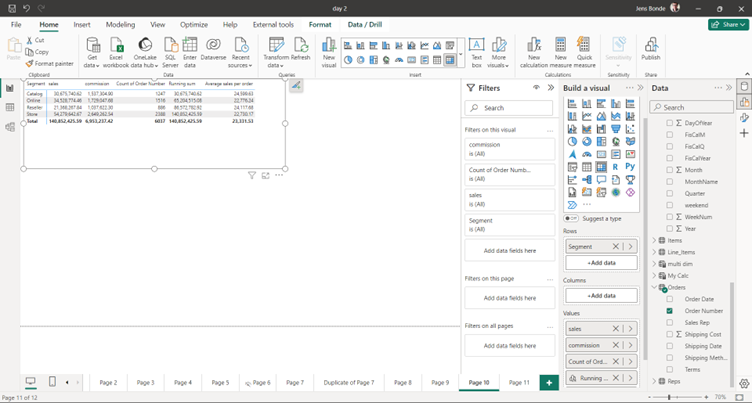Open the Data / Drill tab
Screen dimensions: 752x403
coord(364,24)
